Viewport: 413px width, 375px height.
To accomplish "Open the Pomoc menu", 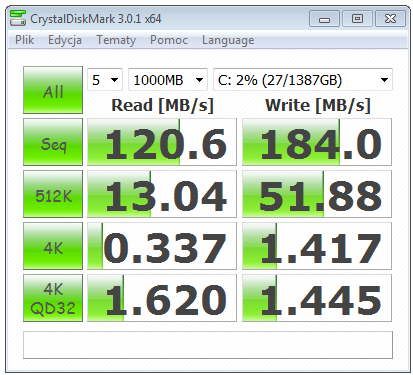I will tap(169, 40).
